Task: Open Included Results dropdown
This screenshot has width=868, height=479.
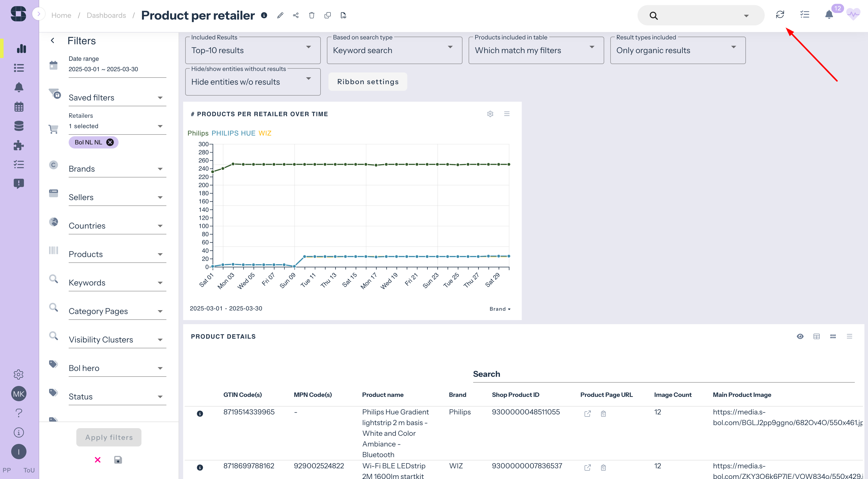Action: [x=253, y=50]
